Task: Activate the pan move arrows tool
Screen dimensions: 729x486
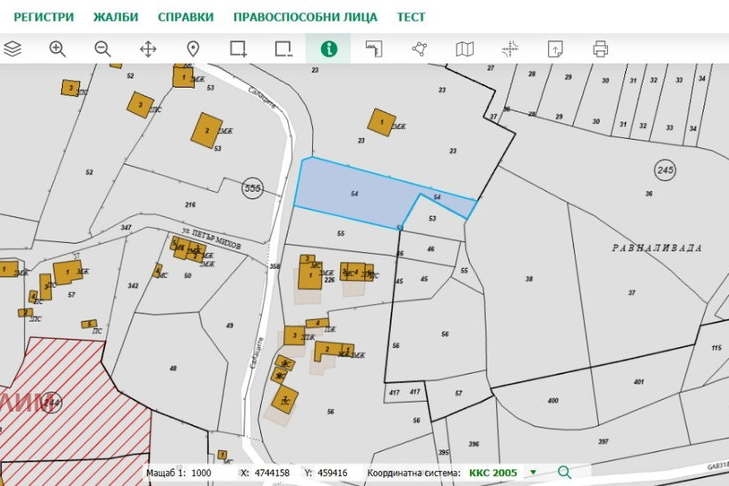Action: (148, 48)
